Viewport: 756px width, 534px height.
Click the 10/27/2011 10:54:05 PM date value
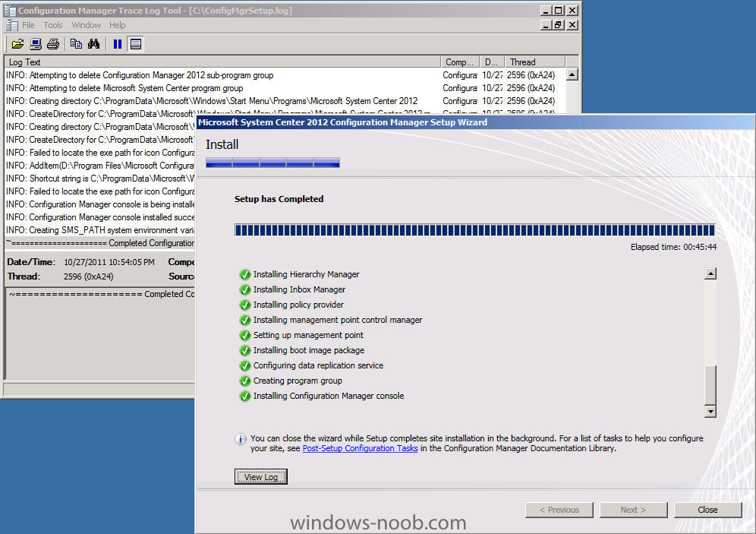point(109,262)
